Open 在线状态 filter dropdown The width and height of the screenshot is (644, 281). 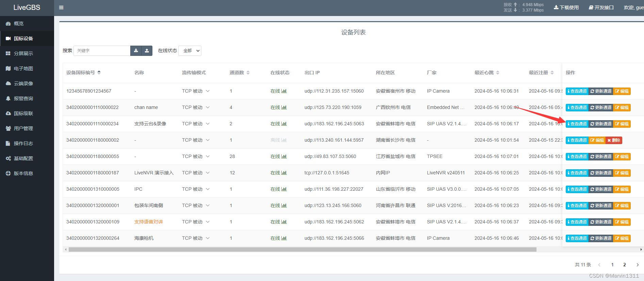(x=190, y=51)
